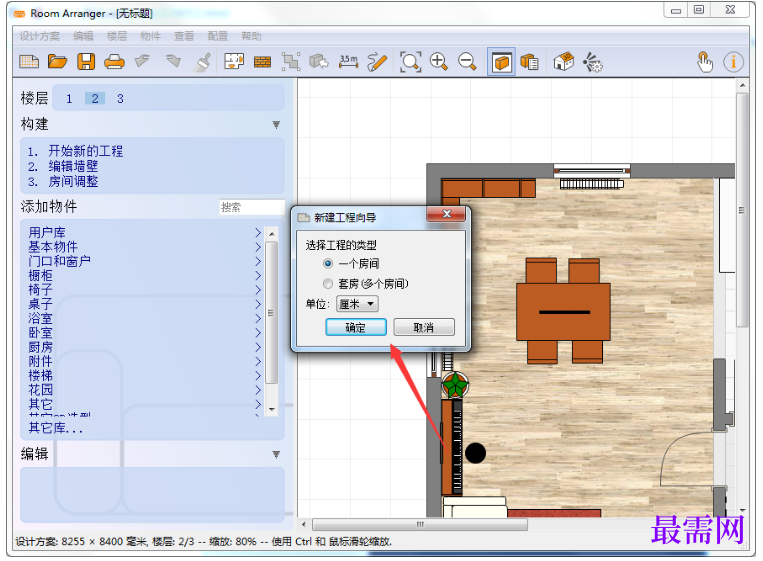The width and height of the screenshot is (763, 561).
Task: Click the zoom-to-fit magnifier icon
Action: point(410,62)
